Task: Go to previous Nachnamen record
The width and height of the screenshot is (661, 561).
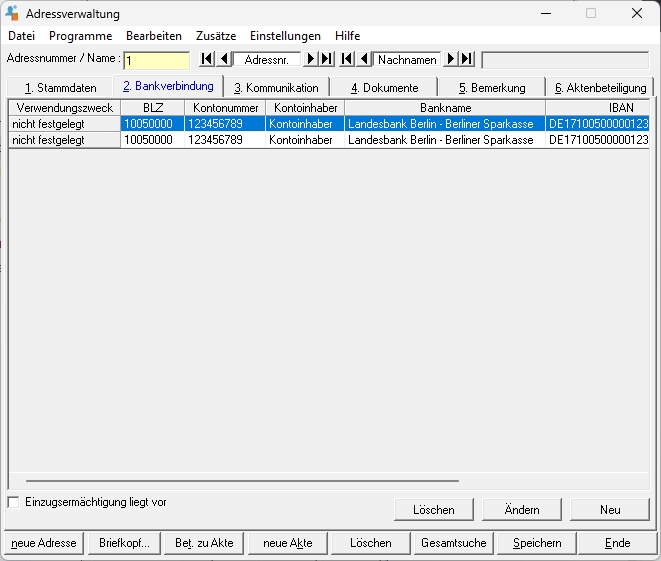Action: pyautogui.click(x=364, y=60)
